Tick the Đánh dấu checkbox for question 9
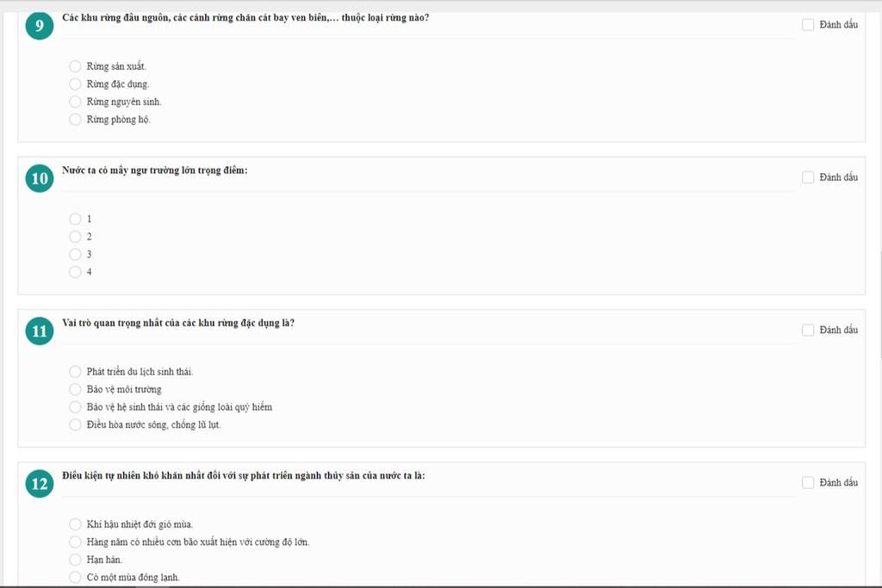The width and height of the screenshot is (882, 588). click(808, 25)
